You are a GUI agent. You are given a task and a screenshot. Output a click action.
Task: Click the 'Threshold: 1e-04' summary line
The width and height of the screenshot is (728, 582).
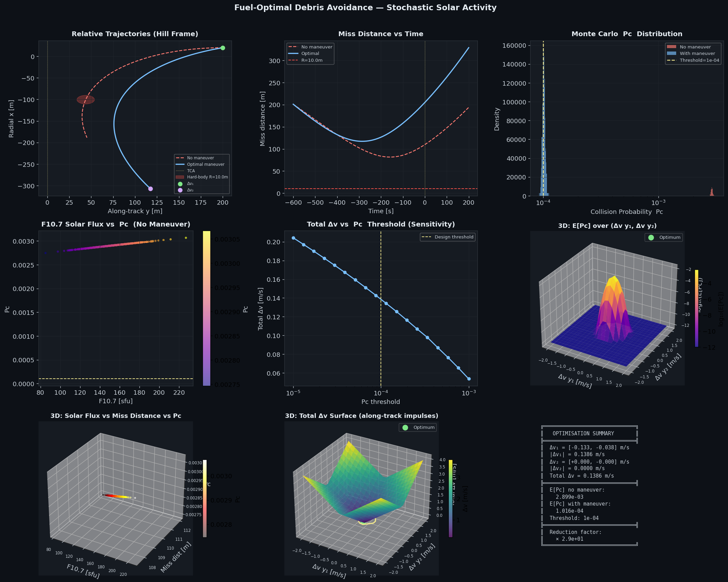tap(574, 518)
